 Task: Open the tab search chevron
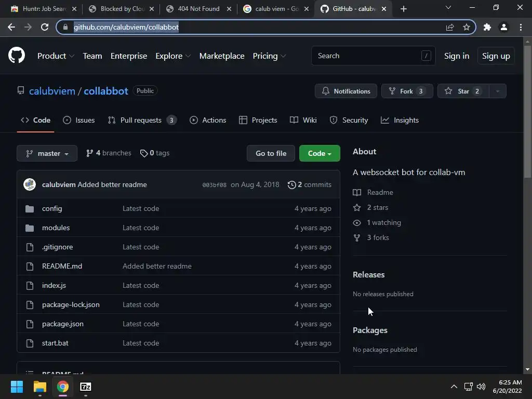[448, 7]
